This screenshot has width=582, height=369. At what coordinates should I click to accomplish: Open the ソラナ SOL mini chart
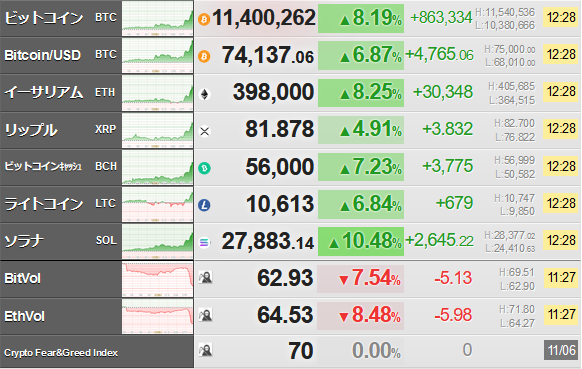click(157, 241)
